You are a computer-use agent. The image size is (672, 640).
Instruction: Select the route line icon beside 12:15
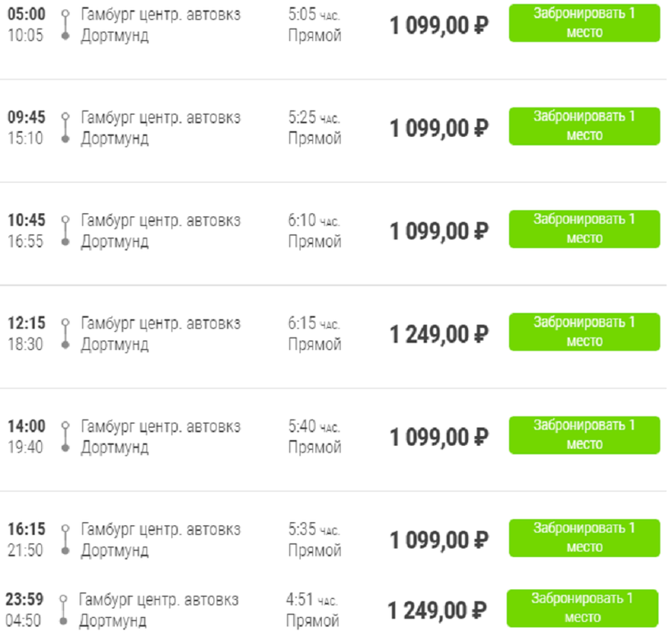coord(66,334)
